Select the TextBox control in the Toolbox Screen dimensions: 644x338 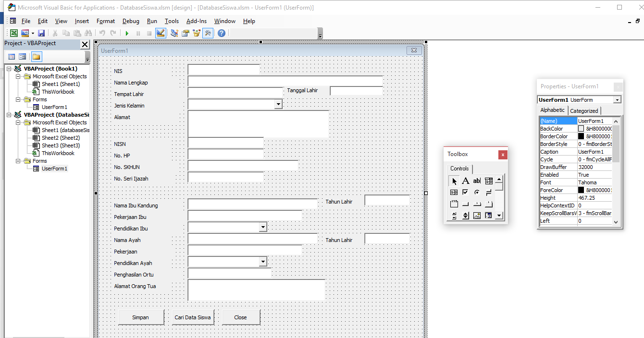(x=476, y=181)
